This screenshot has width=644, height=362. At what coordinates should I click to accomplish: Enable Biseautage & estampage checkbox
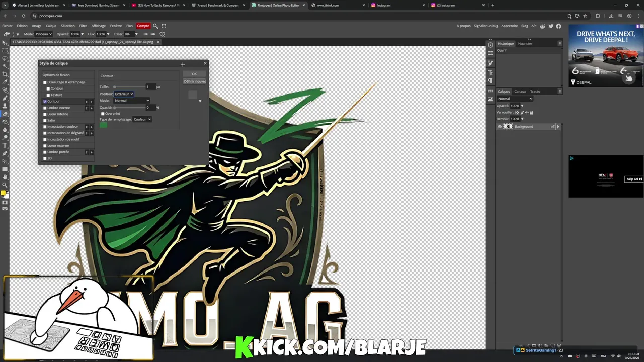pos(45,82)
